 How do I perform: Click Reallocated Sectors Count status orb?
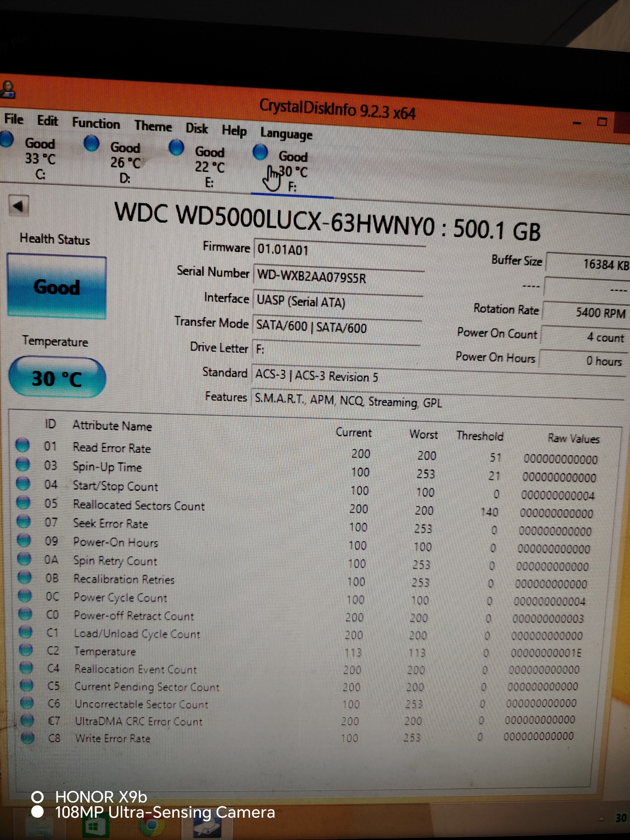point(23,502)
